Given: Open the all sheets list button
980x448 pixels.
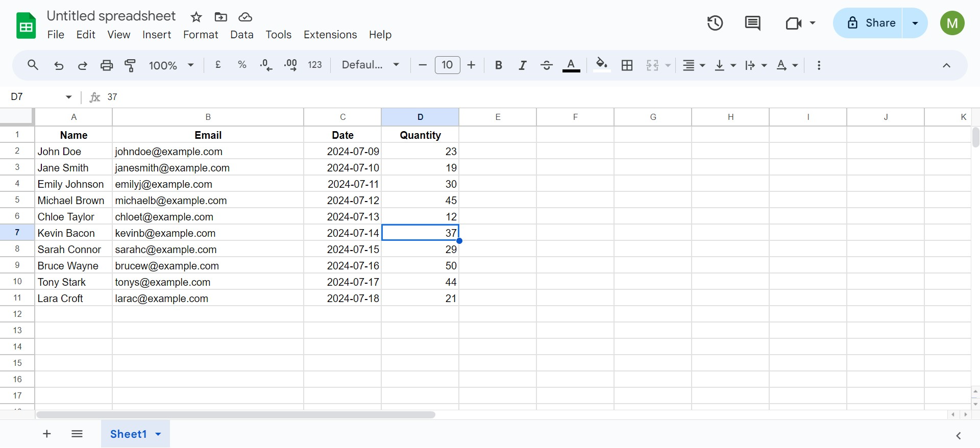Looking at the screenshot, I should [x=77, y=434].
